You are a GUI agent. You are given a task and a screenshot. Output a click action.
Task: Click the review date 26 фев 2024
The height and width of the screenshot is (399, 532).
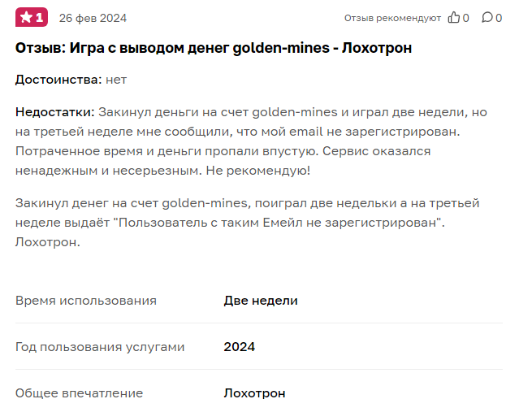coord(93,18)
